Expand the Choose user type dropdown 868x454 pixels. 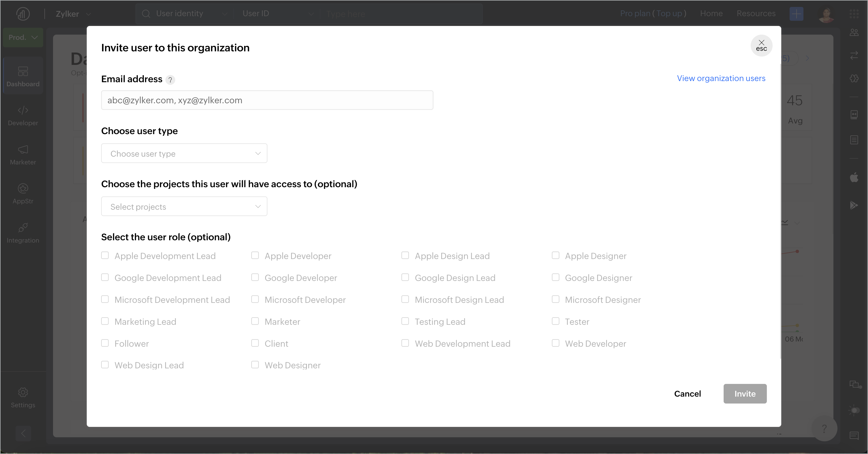pyautogui.click(x=184, y=153)
